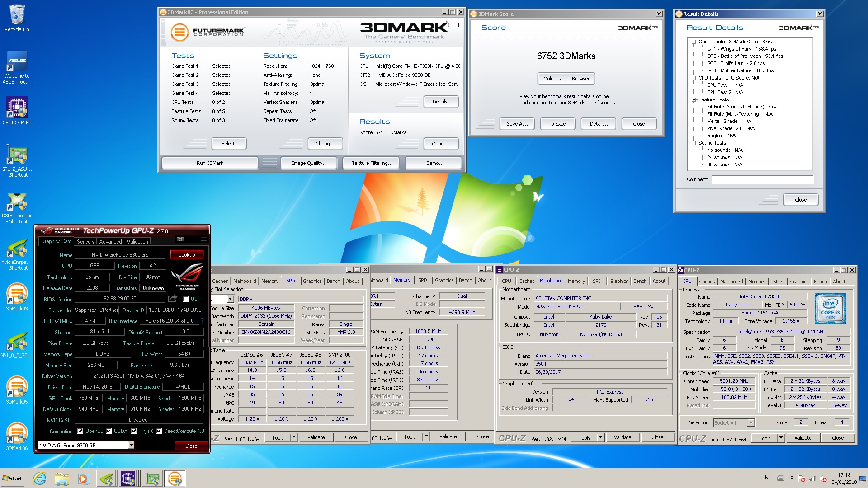The height and width of the screenshot is (488, 868).
Task: Click the GPU-Z Lookup button
Action: pos(187,255)
